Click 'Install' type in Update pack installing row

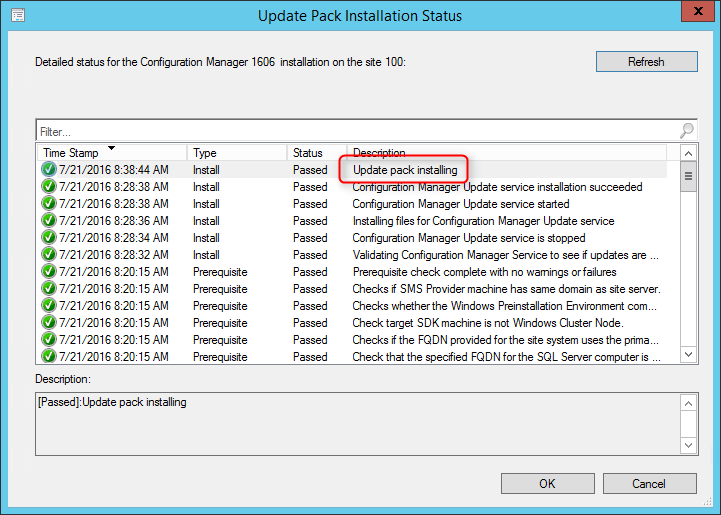(x=206, y=170)
